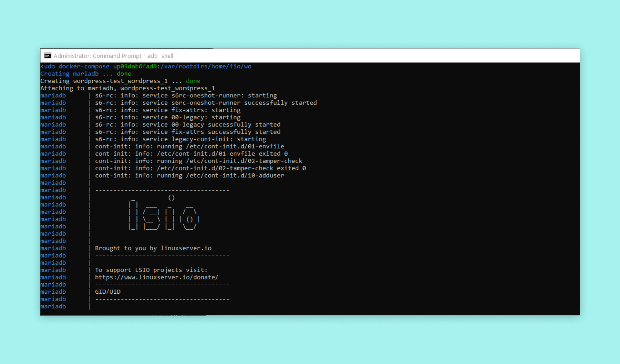Click the 'Attaching to mariadb' line
The height and width of the screenshot is (364, 620).
(x=127, y=88)
